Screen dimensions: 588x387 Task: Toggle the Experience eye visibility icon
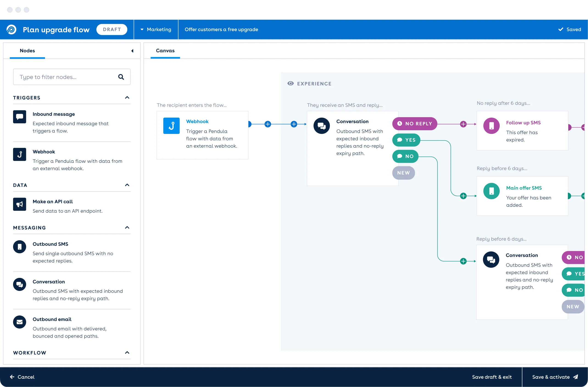click(290, 83)
